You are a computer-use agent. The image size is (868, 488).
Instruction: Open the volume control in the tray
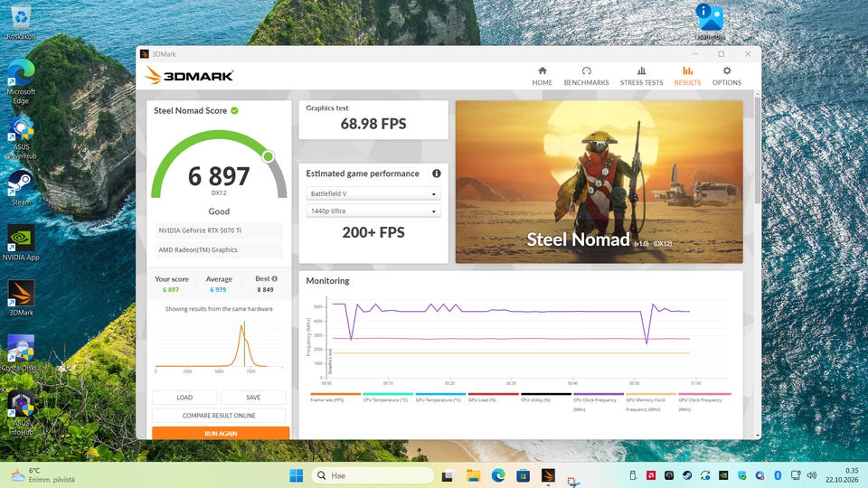(812, 475)
